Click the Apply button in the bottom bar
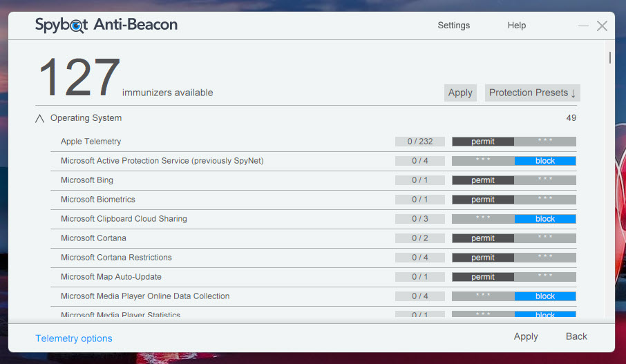The image size is (626, 364). pos(526,336)
